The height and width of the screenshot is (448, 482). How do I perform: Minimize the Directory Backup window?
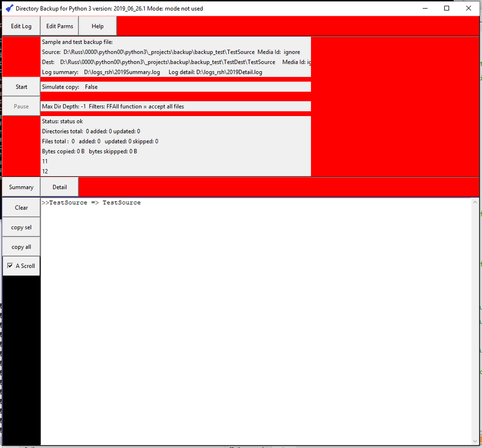coord(425,8)
